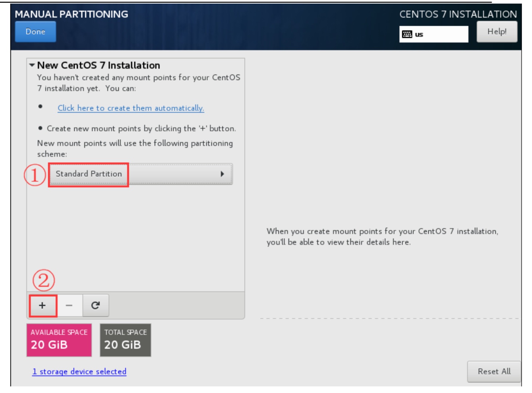Viewport: 532px width, 393px height.
Task: Click the arrow on partitioning scheme combo box
Action: click(x=222, y=174)
